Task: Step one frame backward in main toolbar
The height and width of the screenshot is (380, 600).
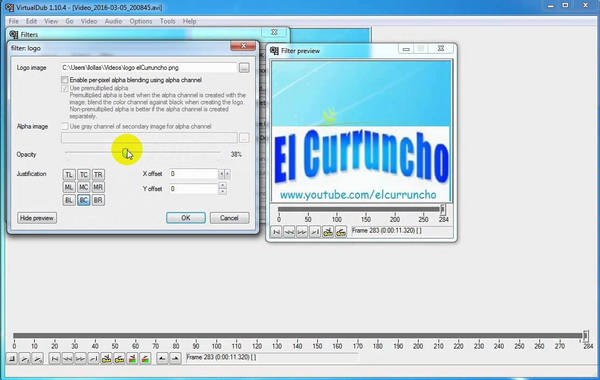Action: pos(68,359)
